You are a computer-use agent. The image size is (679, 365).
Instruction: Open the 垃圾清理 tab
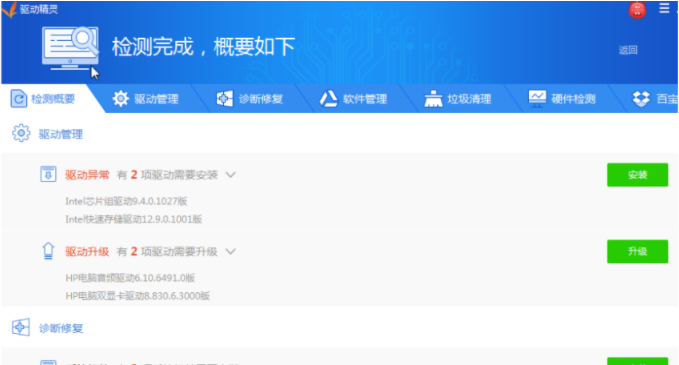click(458, 99)
